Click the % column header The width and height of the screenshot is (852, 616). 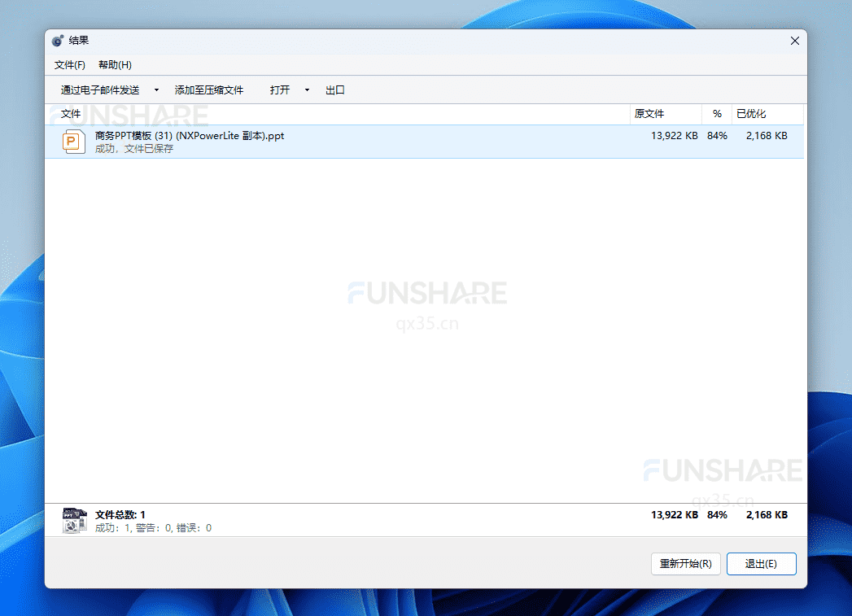(716, 114)
